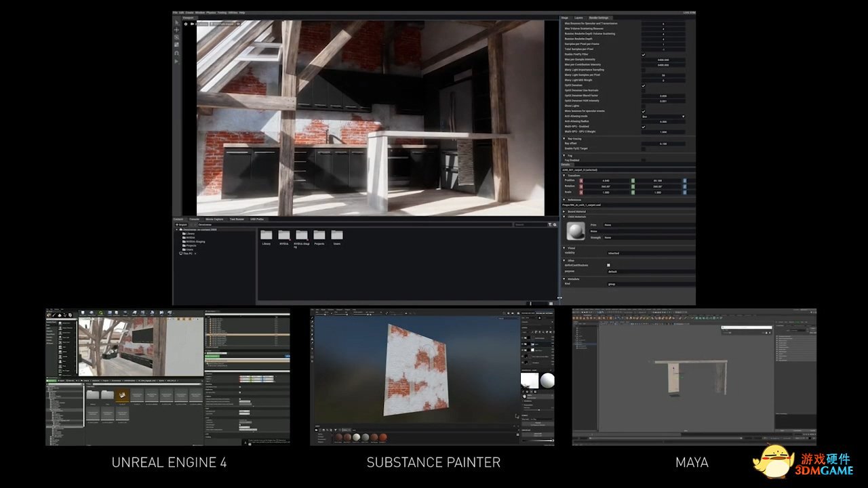Viewport: 868px width, 488px height.
Task: Collapse the Other section in Details
Action: (x=564, y=260)
